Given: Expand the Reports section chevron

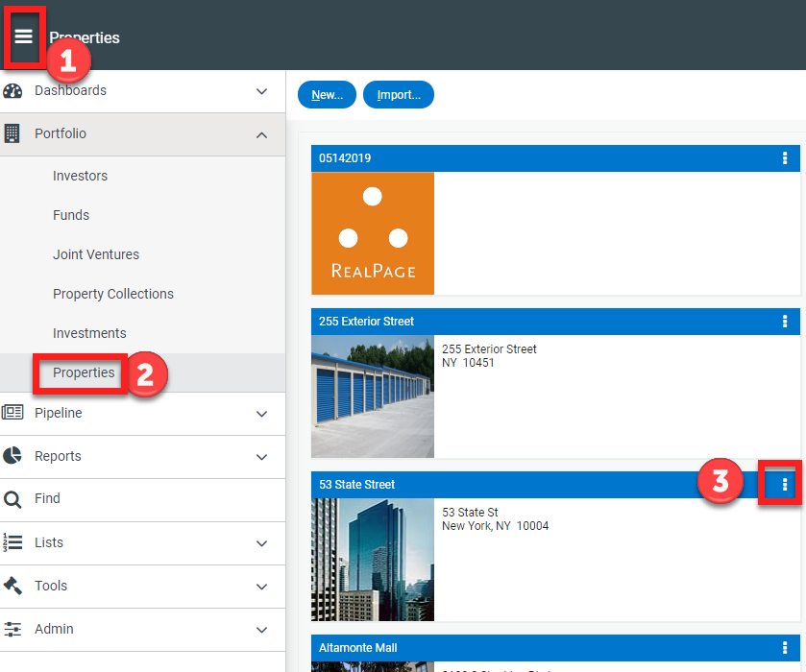Looking at the screenshot, I should click(x=261, y=457).
